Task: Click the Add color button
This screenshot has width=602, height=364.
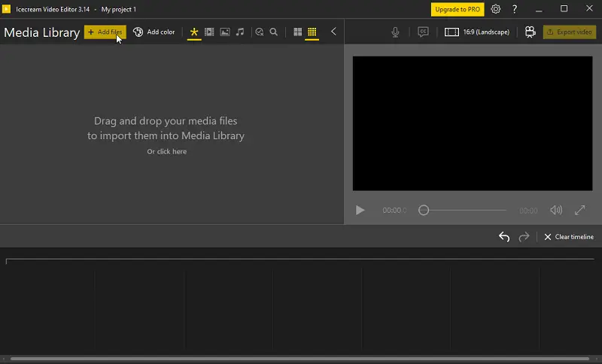Action: coord(154,32)
